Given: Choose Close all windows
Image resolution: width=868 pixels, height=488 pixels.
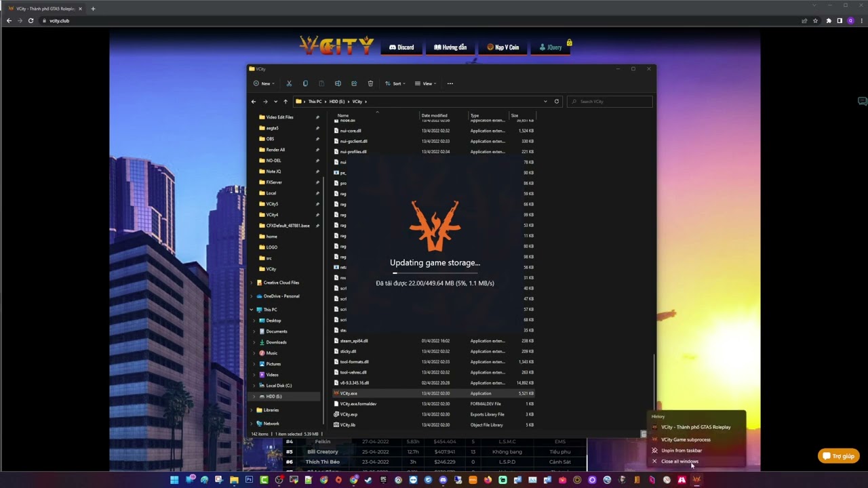Looking at the screenshot, I should coord(697,461).
